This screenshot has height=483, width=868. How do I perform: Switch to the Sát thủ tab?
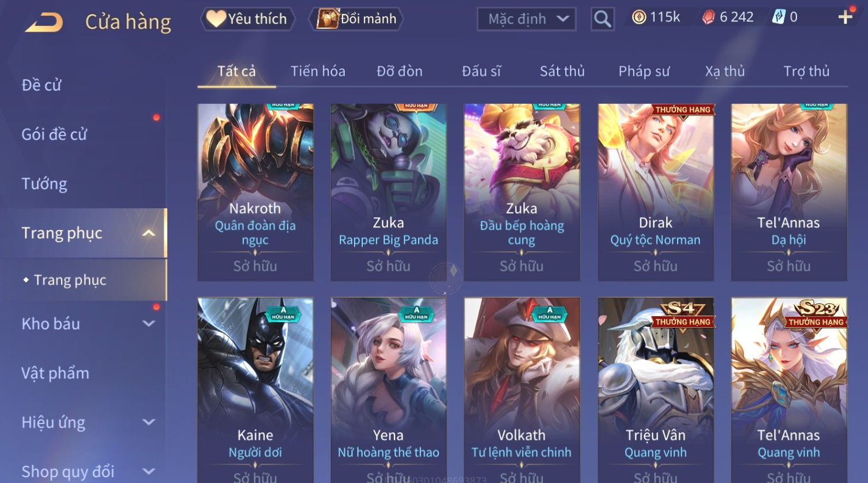(562, 71)
